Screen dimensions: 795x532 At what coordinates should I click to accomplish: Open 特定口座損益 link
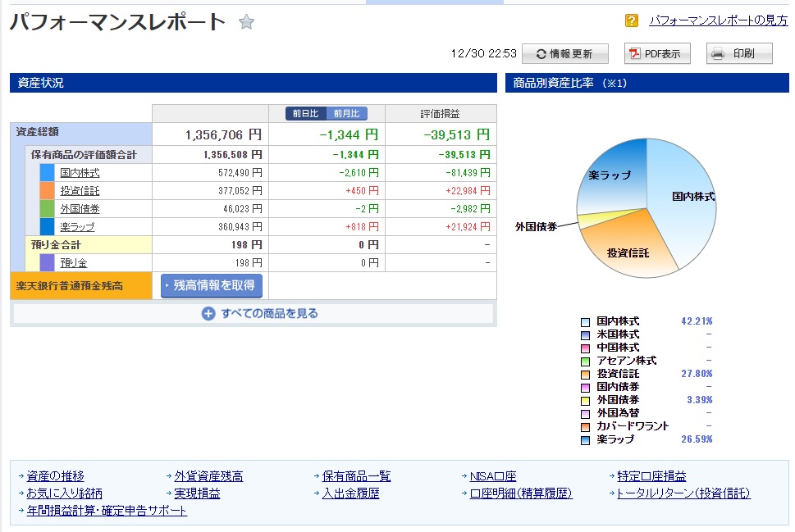(651, 476)
